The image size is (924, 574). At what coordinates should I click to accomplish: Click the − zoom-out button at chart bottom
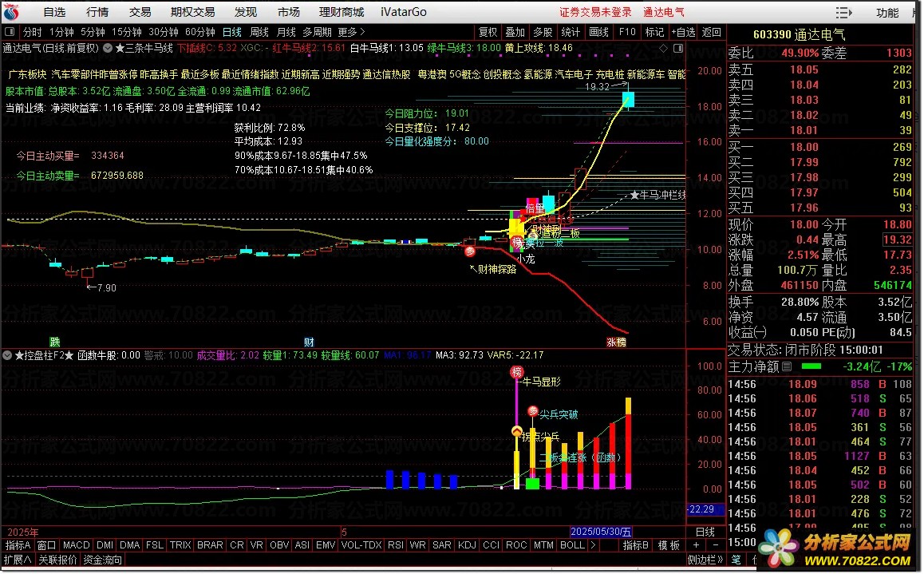click(715, 545)
